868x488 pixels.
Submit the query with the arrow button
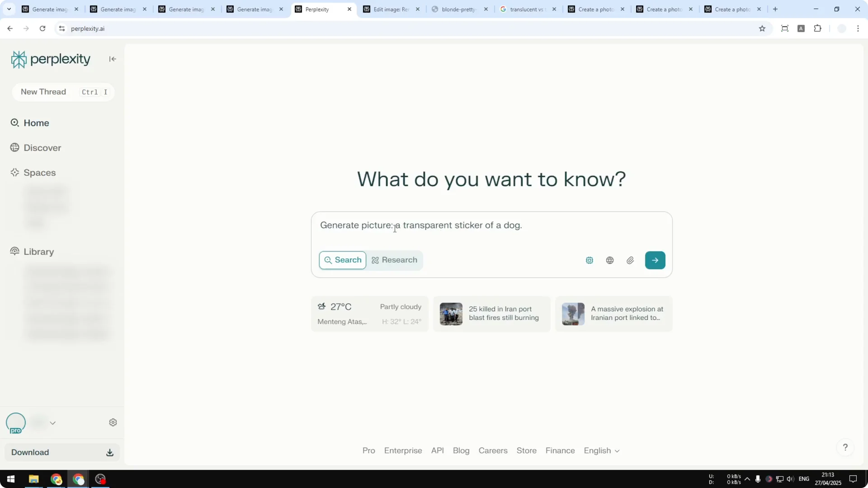(x=655, y=260)
